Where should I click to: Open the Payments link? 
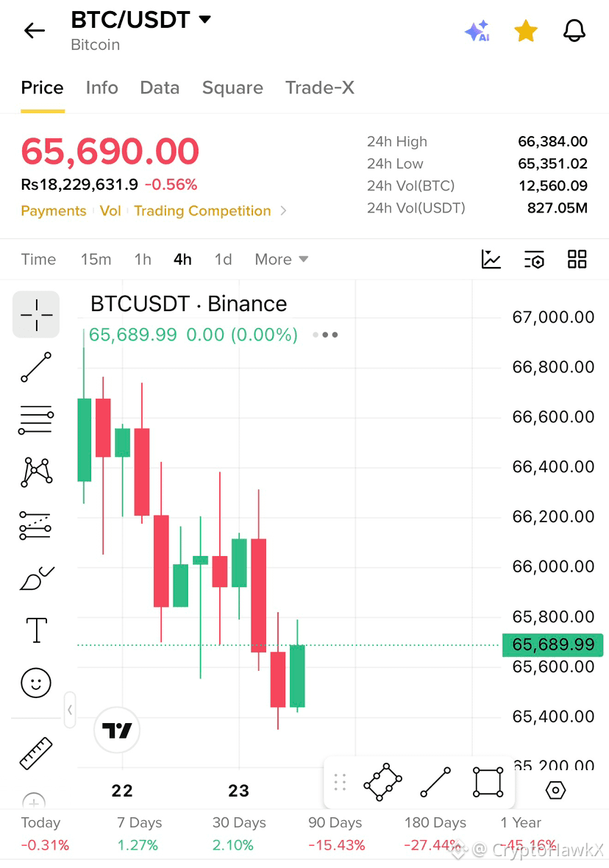tap(54, 211)
